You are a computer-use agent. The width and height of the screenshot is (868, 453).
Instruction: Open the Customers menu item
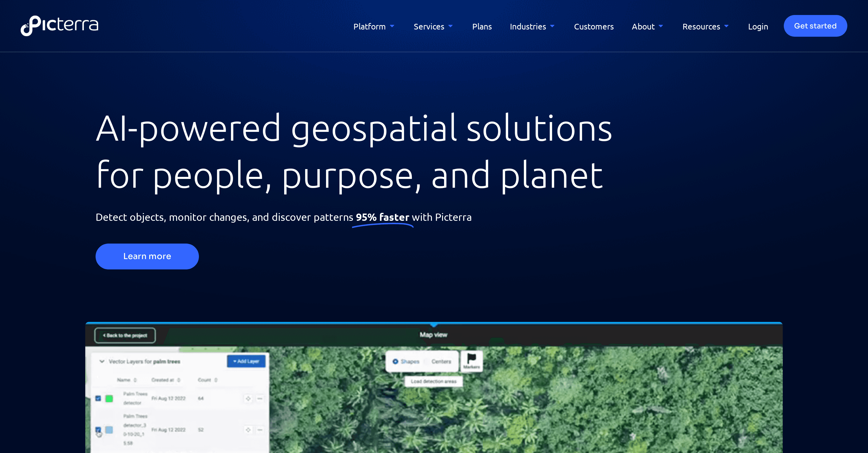[x=593, y=26]
